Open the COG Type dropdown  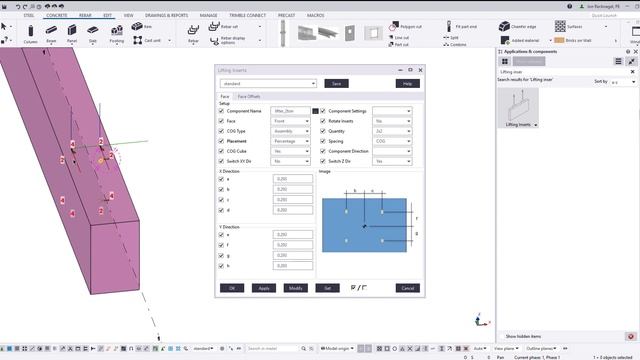coord(291,131)
